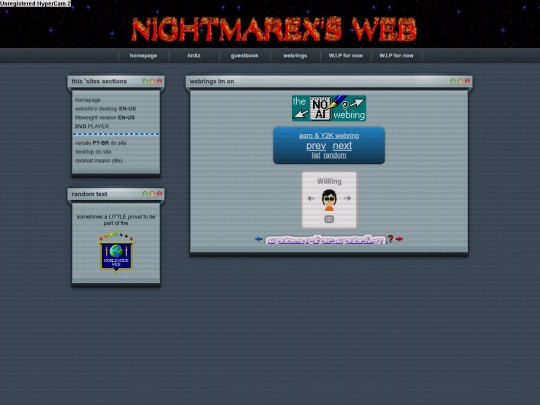The image size is (540, 405).
Task: Click the 'webrings im on' panel title
Action: click(212, 82)
